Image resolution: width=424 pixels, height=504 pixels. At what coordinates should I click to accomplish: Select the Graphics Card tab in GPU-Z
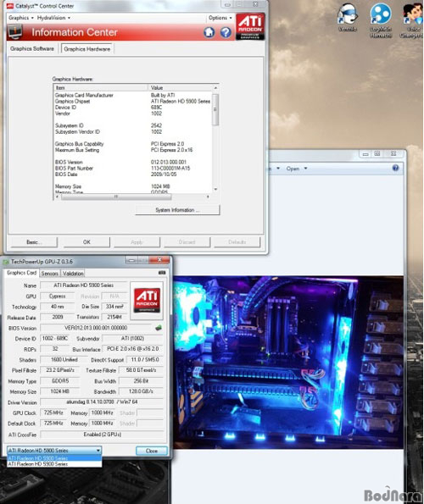click(21, 273)
